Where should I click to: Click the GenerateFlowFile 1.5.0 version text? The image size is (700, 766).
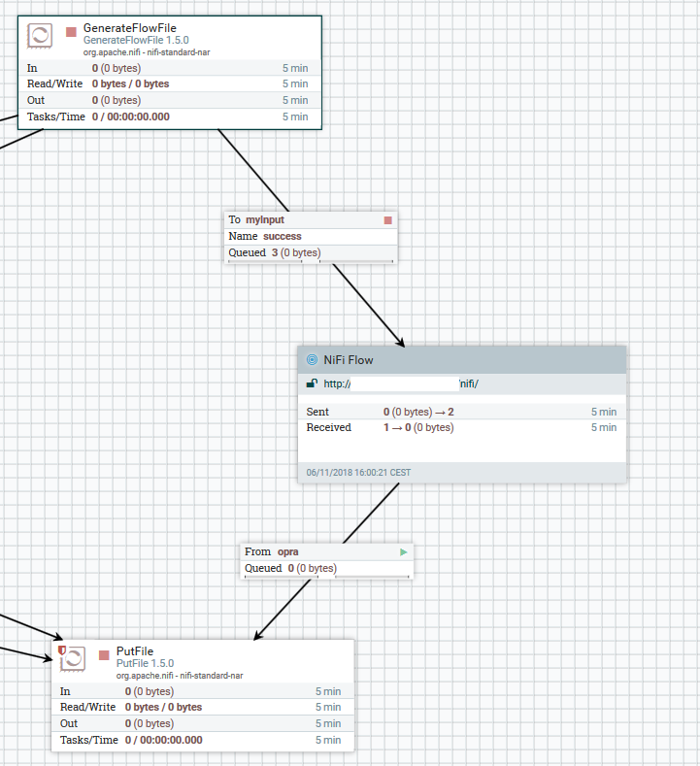136,40
